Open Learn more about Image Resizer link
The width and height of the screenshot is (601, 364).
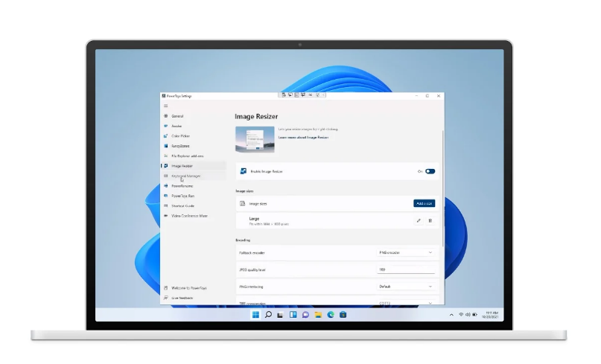303,138
